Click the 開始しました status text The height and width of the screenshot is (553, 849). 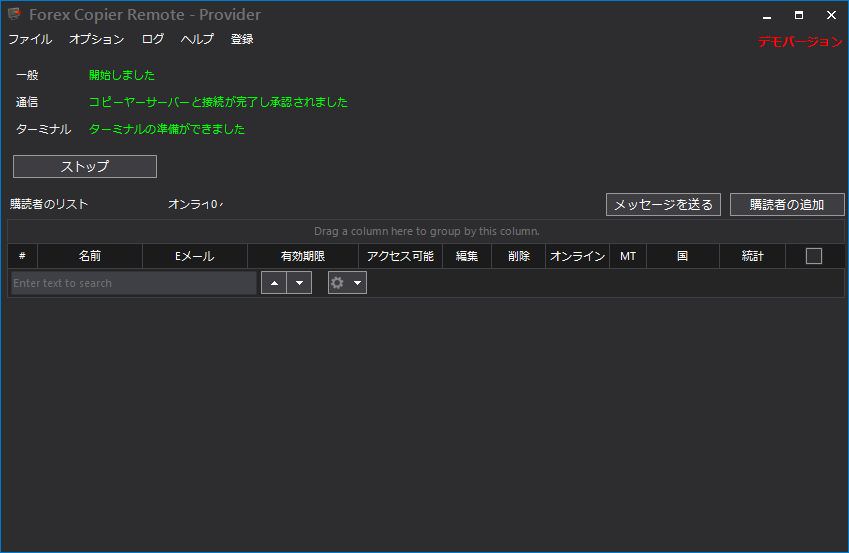[x=122, y=75]
